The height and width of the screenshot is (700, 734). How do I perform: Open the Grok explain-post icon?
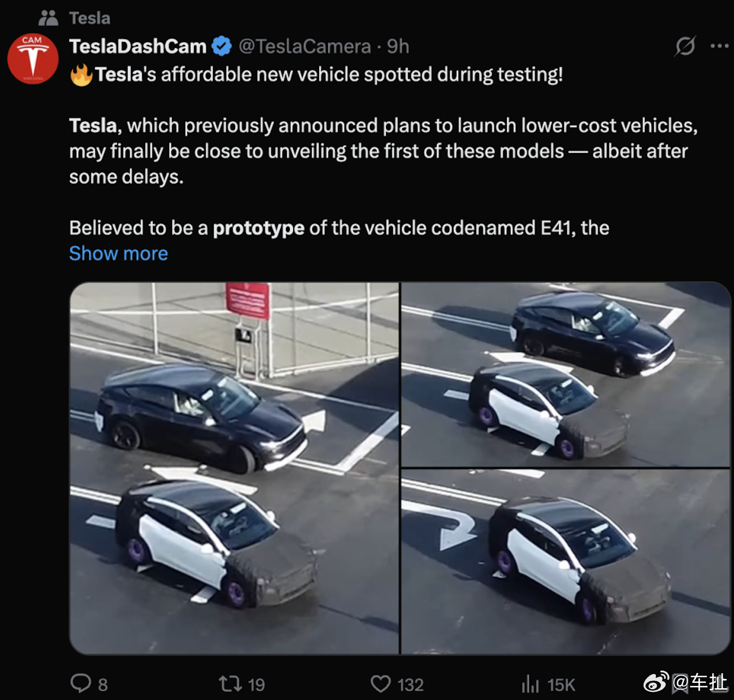pyautogui.click(x=685, y=46)
